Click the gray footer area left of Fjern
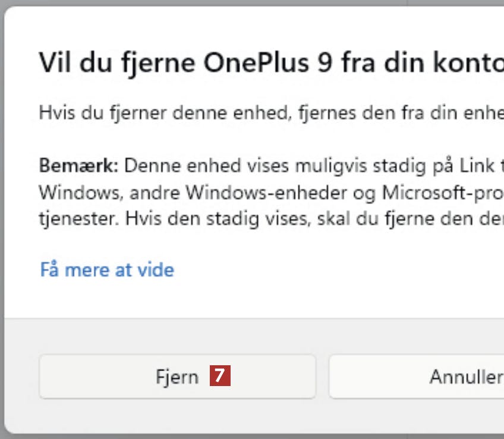 (21, 376)
